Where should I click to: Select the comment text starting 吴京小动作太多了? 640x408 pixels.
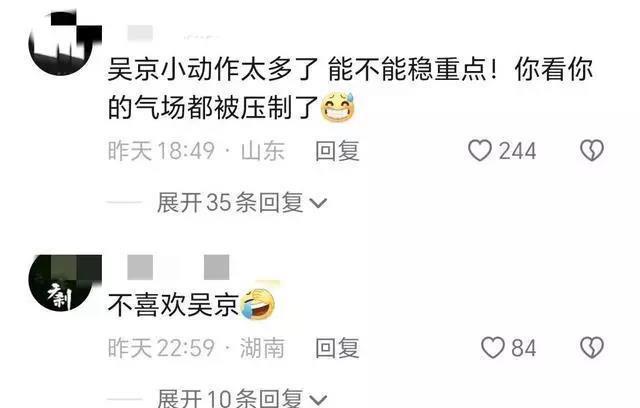click(350, 88)
